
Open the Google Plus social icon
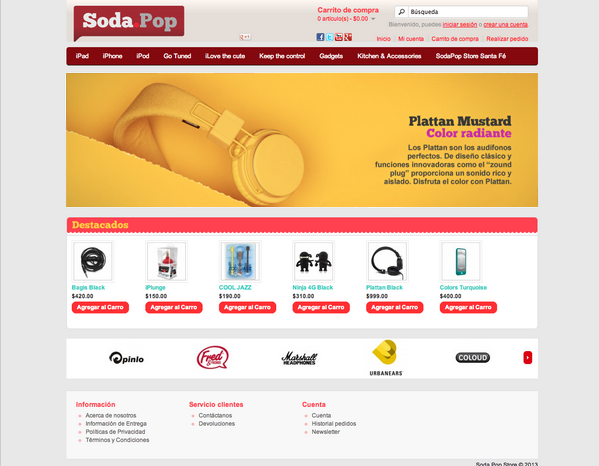[348, 37]
